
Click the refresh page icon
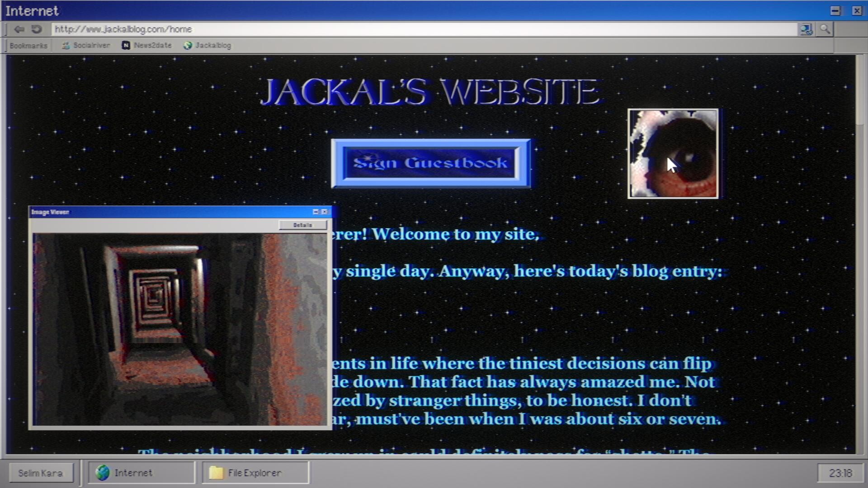tap(36, 29)
